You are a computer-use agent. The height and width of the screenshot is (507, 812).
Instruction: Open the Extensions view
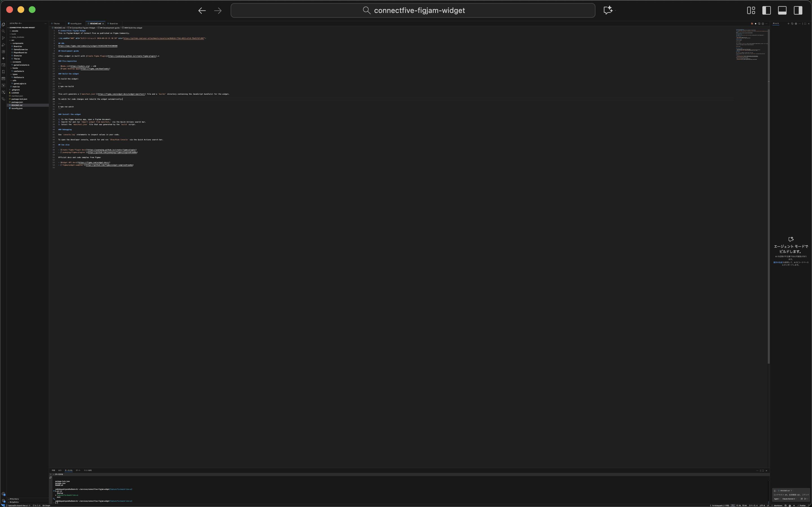pyautogui.click(x=3, y=52)
